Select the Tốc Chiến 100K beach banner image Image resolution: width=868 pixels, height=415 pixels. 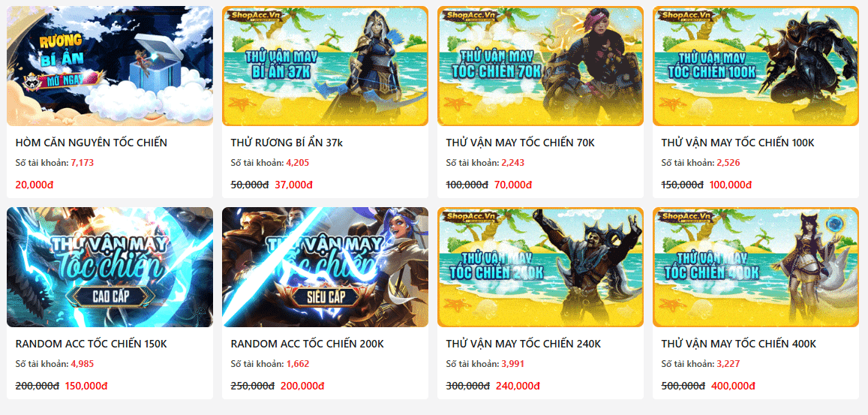tap(755, 66)
